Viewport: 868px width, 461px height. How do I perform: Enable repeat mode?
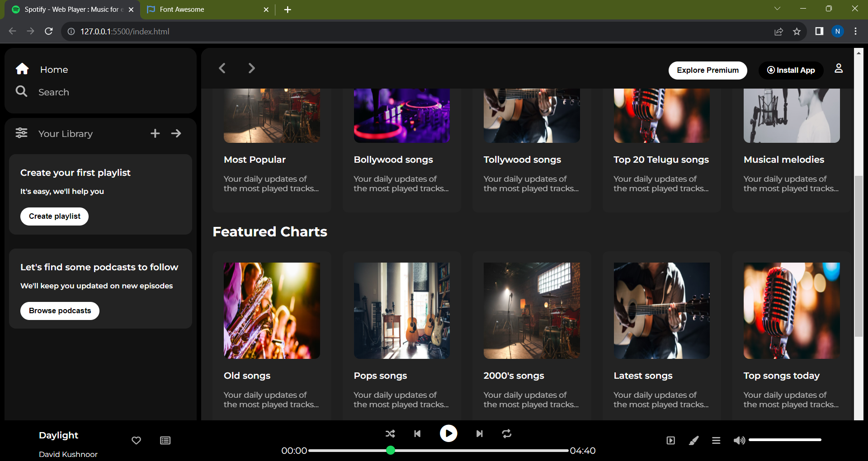(507, 433)
